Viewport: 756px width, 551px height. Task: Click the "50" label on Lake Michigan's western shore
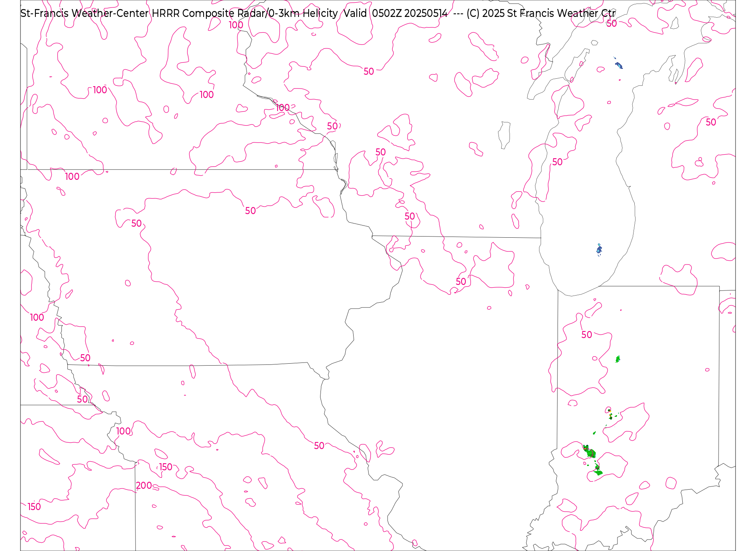557,162
